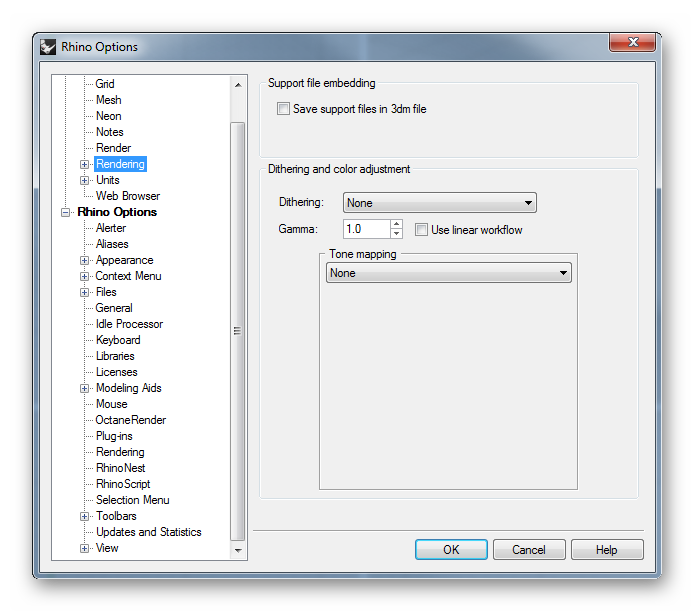Expand the Toolbars tree node
Image resolution: width=695 pixels, height=612 pixels.
click(x=84, y=517)
